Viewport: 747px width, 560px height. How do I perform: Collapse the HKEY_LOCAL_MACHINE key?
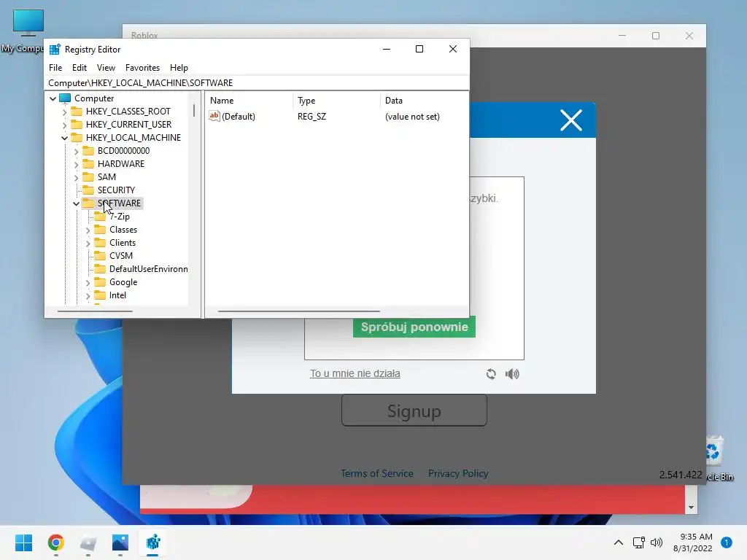point(64,138)
